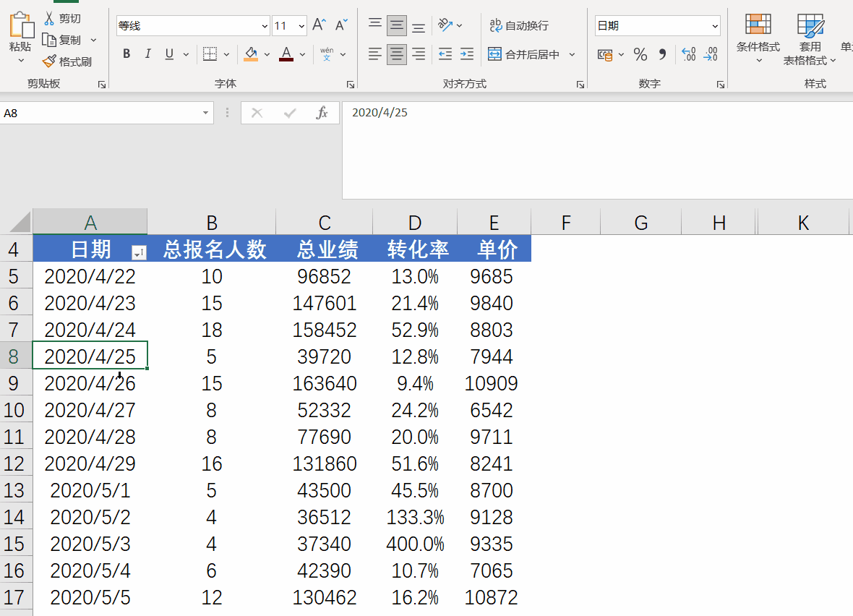853x616 pixels.
Task: Open number group dialog launcher
Action: click(720, 85)
